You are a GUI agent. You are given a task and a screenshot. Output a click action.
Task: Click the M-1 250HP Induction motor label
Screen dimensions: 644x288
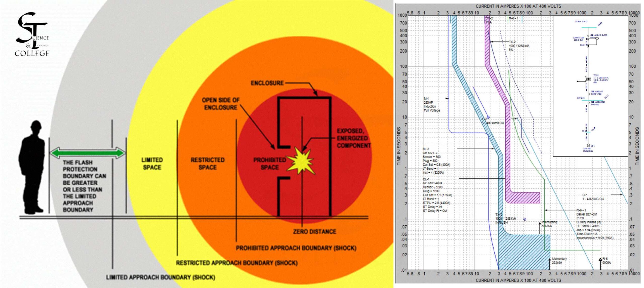432,104
